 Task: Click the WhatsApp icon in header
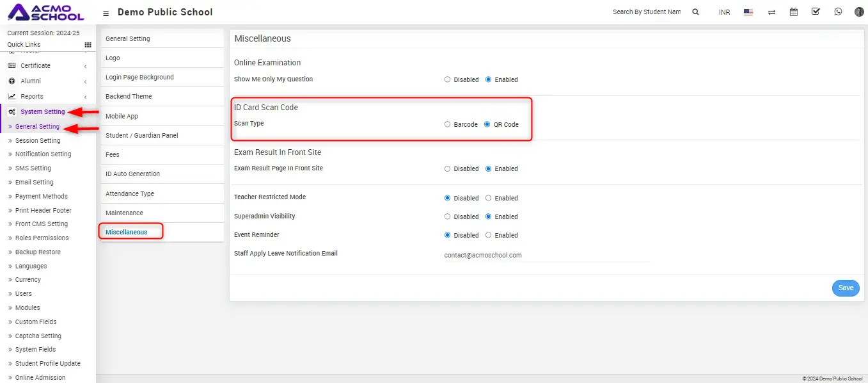tap(838, 12)
